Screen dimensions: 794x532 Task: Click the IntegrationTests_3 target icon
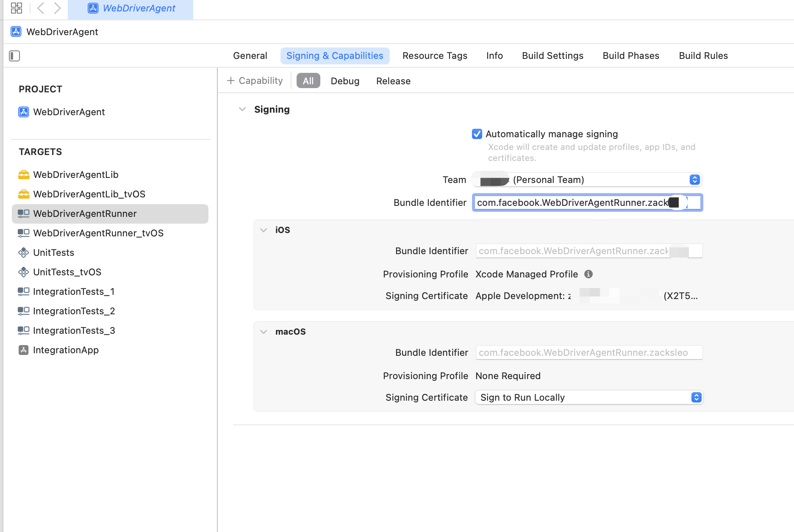point(24,330)
